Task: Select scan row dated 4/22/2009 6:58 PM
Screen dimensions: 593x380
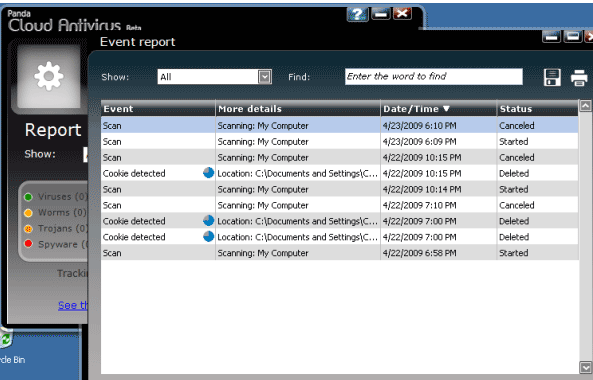Action: (x=340, y=253)
